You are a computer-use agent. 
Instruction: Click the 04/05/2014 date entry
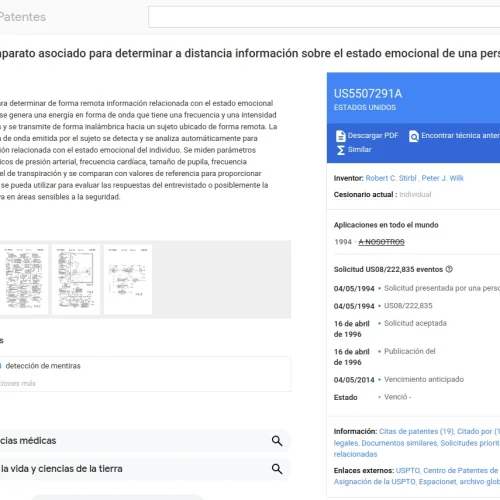pyautogui.click(x=354, y=380)
